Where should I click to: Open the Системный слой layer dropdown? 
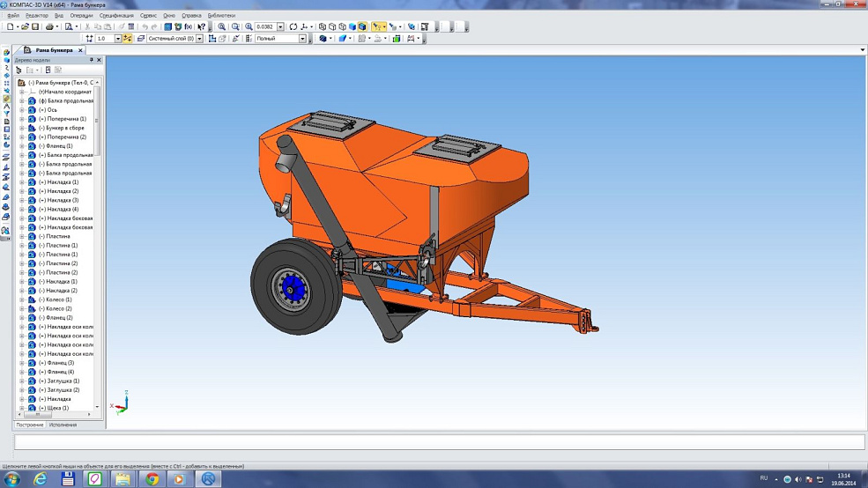(x=199, y=39)
